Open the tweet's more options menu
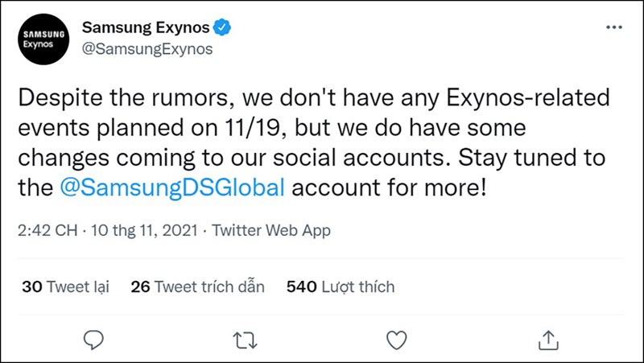Viewport: 644px width, 363px height. (613, 27)
